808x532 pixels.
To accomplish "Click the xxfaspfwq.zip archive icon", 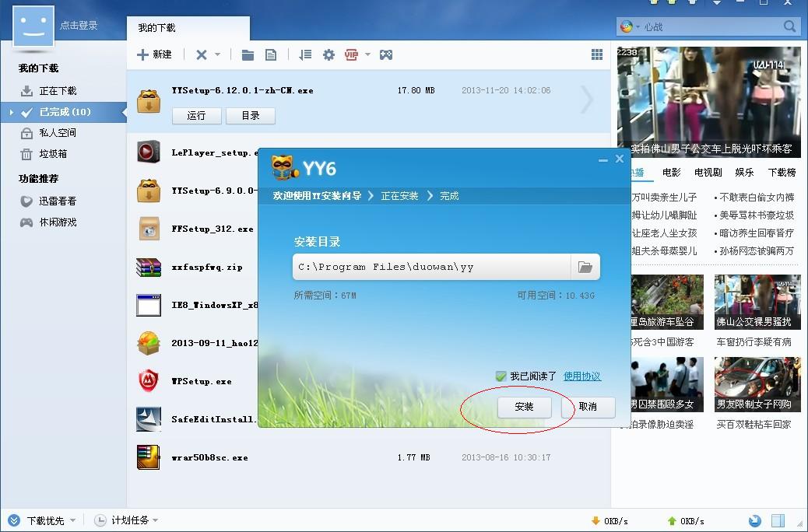I will click(x=149, y=268).
